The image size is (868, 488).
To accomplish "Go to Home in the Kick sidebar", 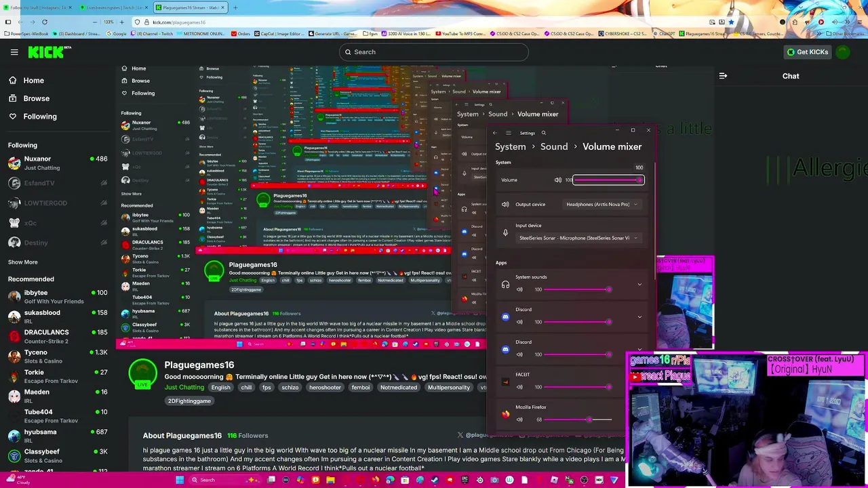I will [33, 80].
